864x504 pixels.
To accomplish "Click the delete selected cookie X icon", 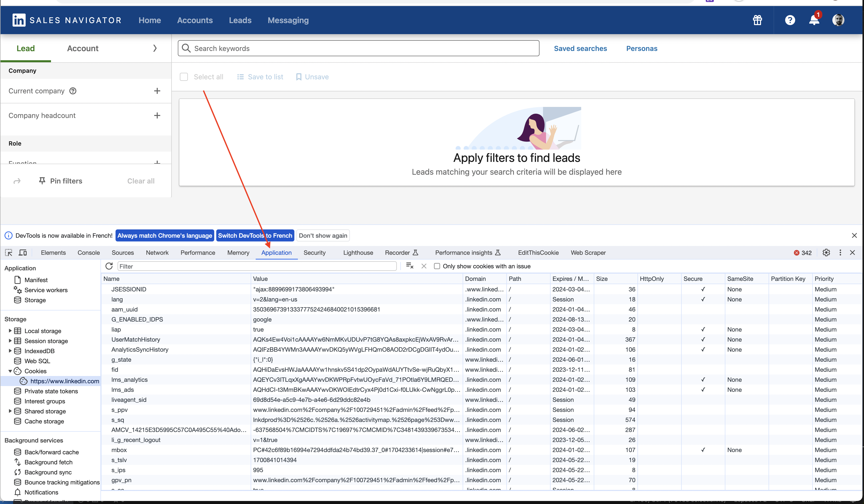I will [x=424, y=266].
